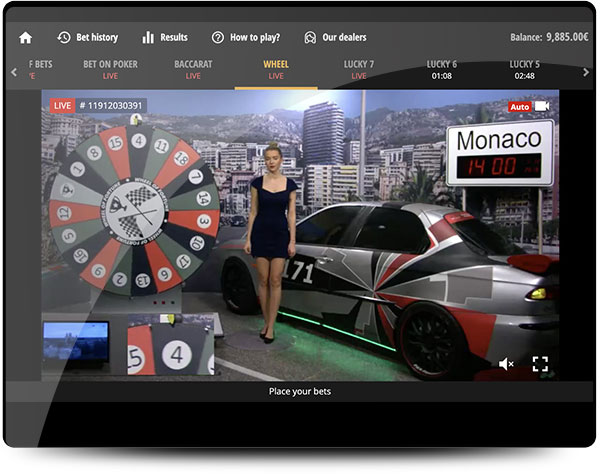Click the Bet history clock icon

pyautogui.click(x=64, y=38)
